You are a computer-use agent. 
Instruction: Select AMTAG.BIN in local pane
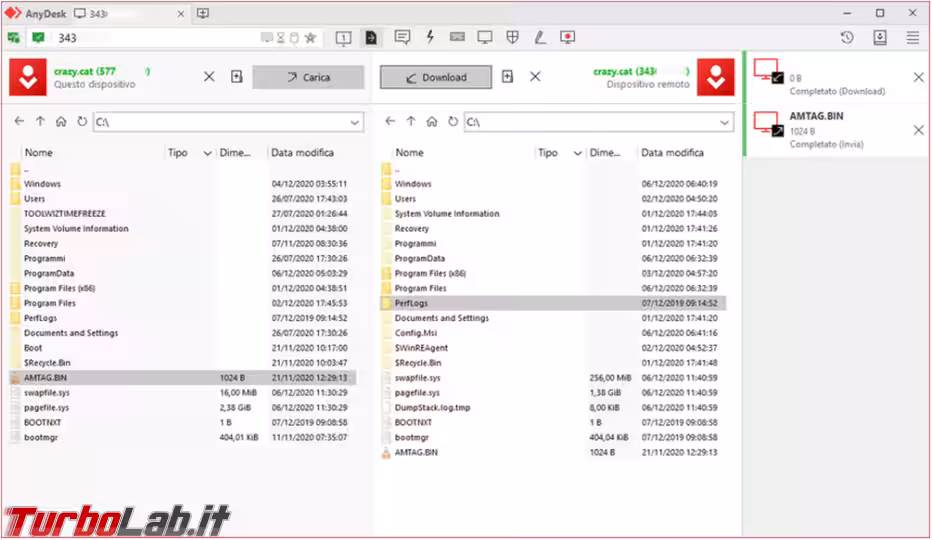[183, 378]
